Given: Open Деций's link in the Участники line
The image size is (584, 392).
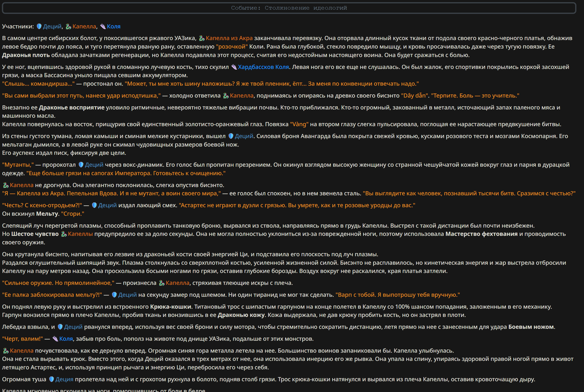Looking at the screenshot, I should point(52,26).
